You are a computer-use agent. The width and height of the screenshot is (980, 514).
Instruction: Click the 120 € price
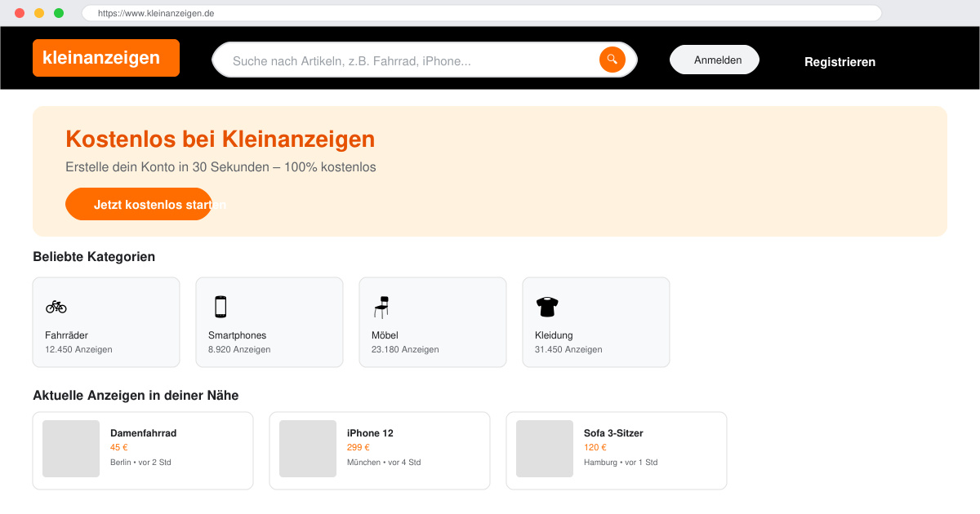coord(595,447)
